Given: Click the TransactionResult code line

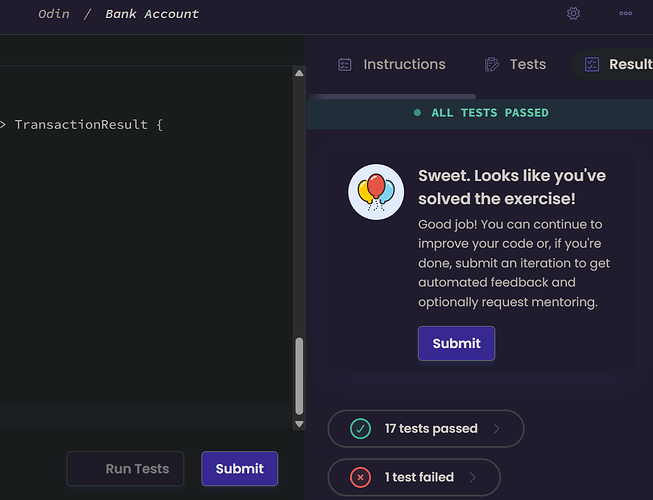Looking at the screenshot, I should (82, 124).
